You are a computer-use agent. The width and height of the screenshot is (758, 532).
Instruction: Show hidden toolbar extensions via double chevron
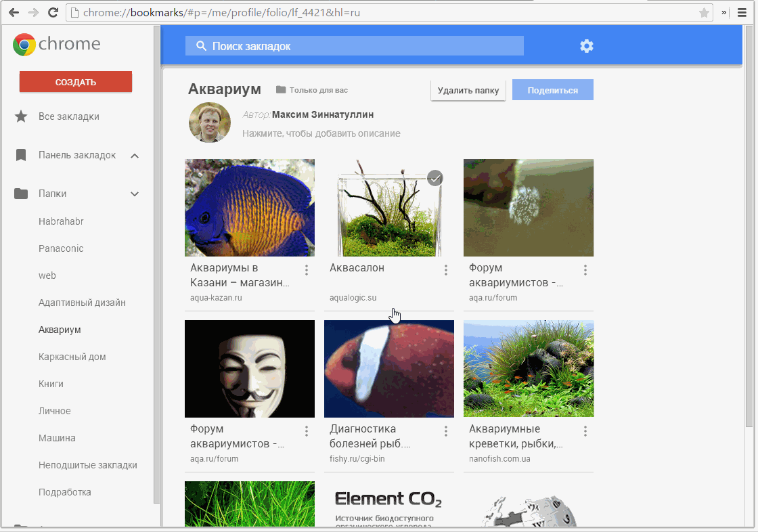click(724, 13)
